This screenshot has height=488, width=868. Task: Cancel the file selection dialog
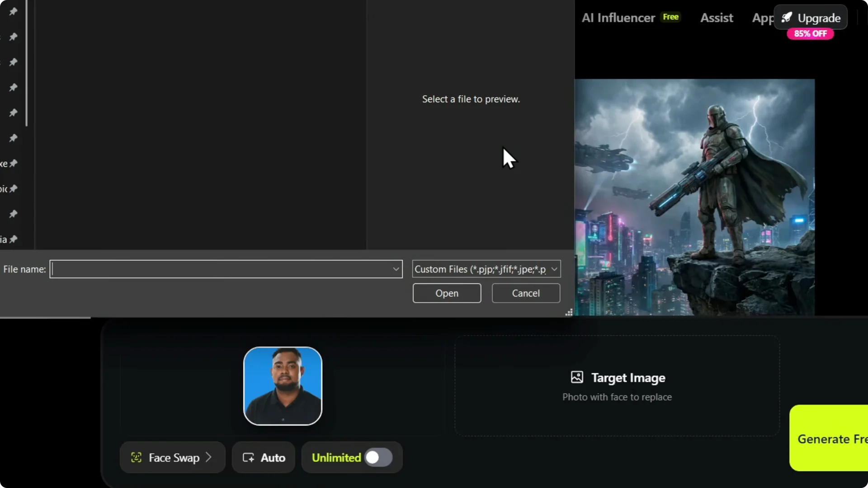(525, 293)
